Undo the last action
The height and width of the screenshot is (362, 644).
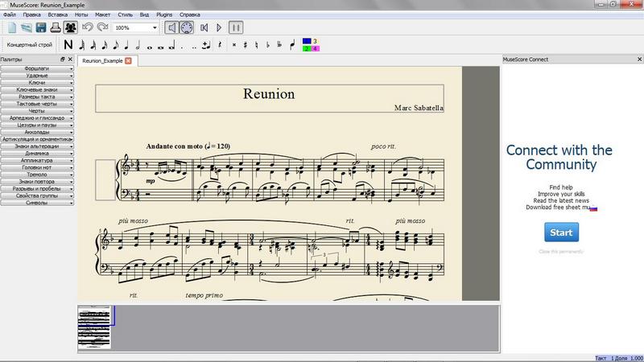point(87,27)
